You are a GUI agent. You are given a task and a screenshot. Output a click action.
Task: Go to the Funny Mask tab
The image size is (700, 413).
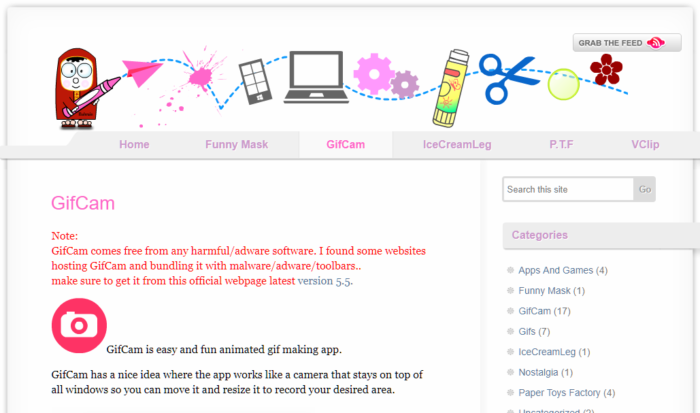[236, 145]
